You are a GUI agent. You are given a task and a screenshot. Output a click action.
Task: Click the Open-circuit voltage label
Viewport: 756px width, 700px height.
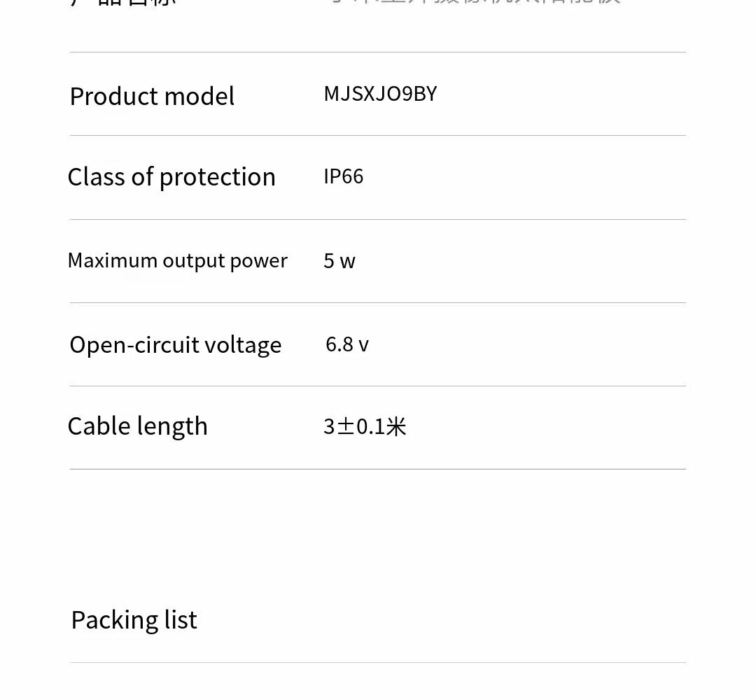(175, 344)
